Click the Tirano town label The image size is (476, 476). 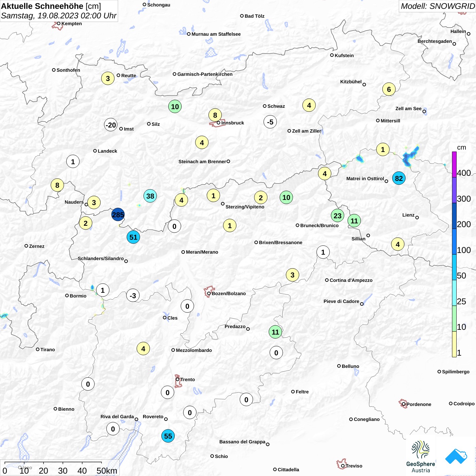pos(48,350)
